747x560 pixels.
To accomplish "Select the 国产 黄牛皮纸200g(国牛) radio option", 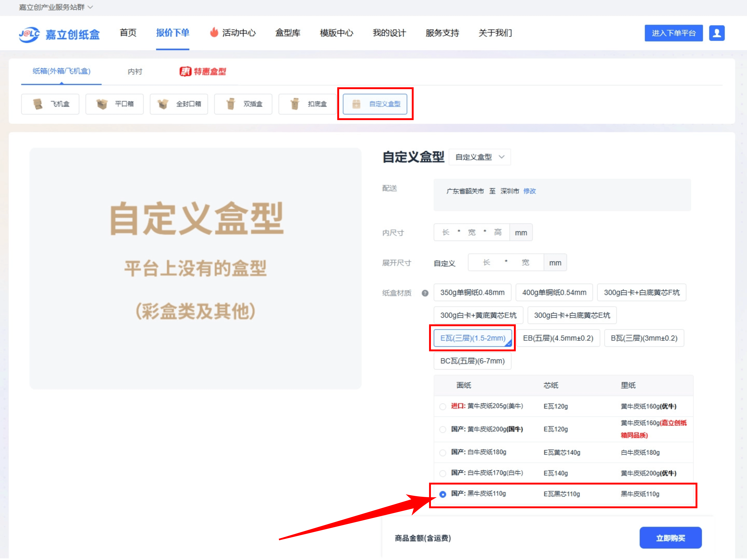I will coord(442,429).
